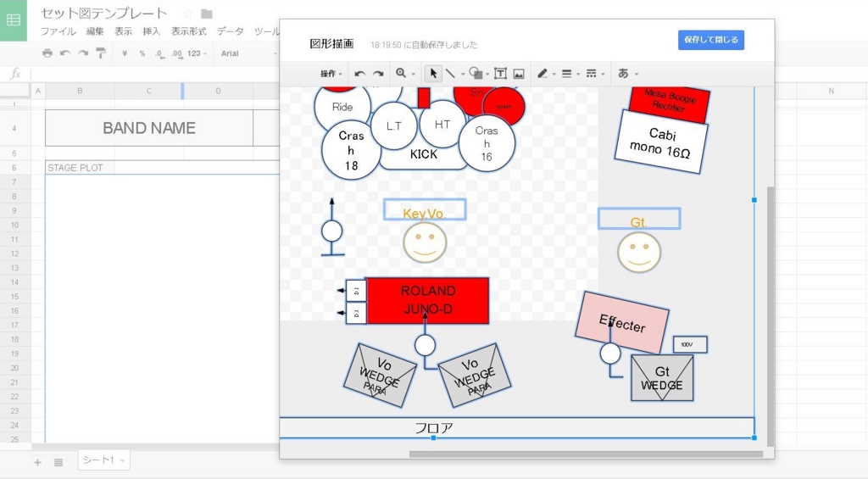Click the line color pencil icon

[x=542, y=73]
